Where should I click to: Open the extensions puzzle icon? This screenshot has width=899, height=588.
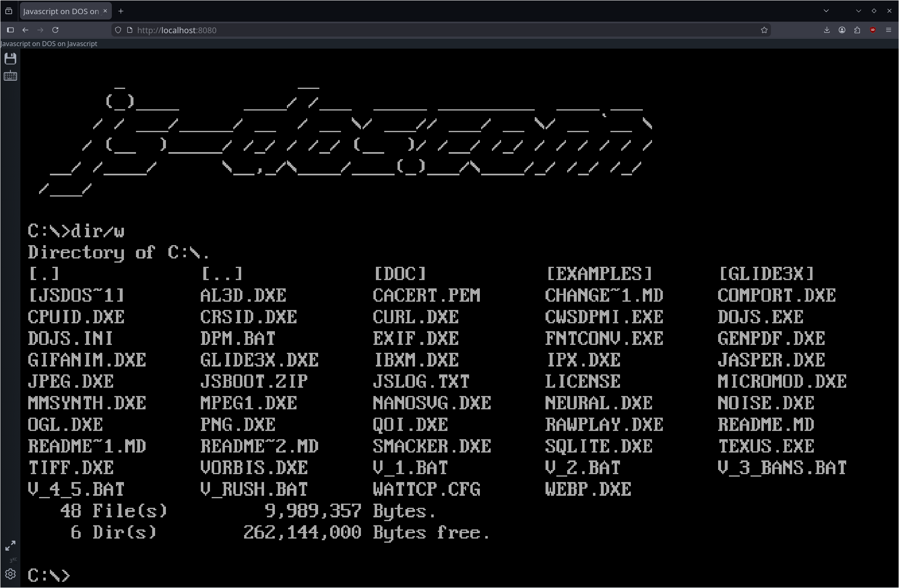(857, 30)
